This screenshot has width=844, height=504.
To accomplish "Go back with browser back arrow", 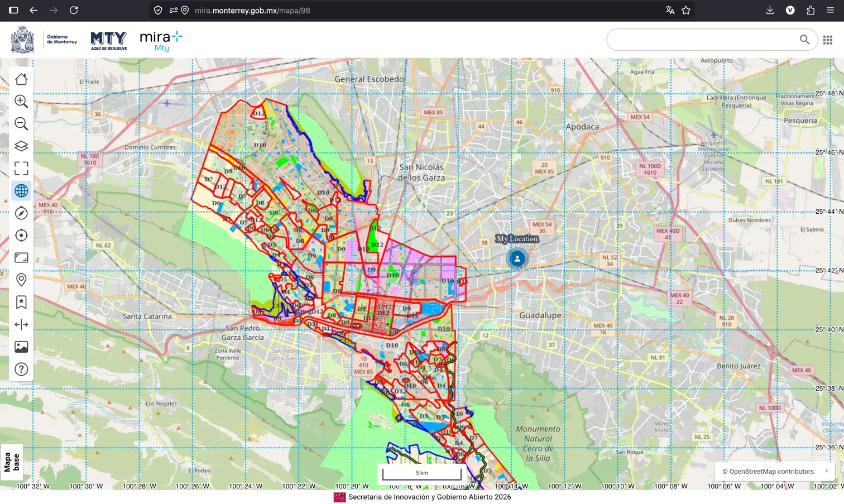I will [x=33, y=10].
